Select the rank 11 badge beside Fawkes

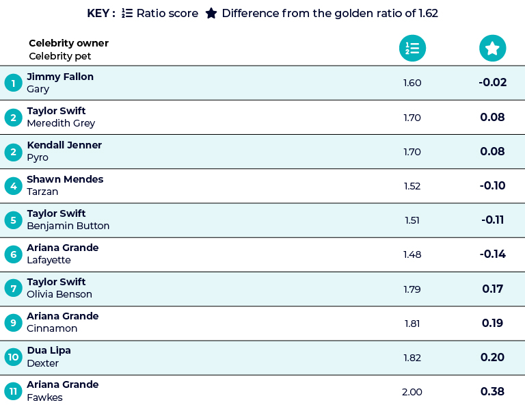pyautogui.click(x=14, y=391)
